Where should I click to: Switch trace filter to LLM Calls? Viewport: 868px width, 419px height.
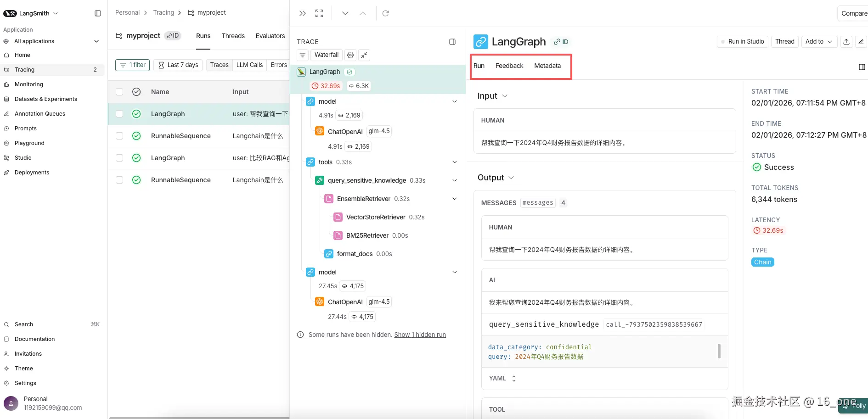point(249,65)
